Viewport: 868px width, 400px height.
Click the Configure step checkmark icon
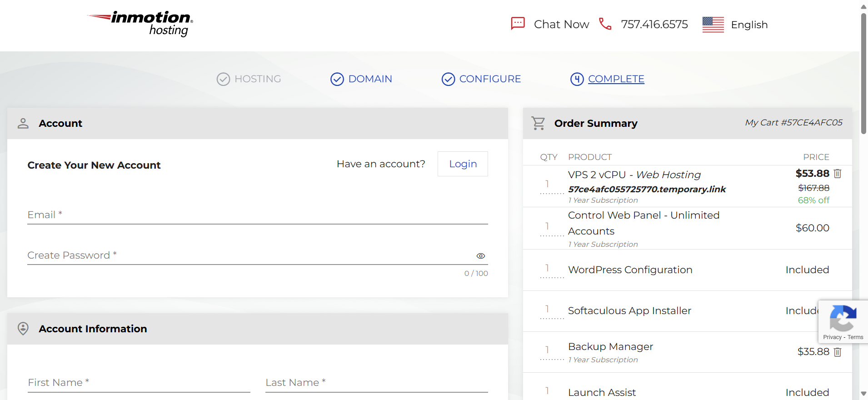click(x=448, y=79)
